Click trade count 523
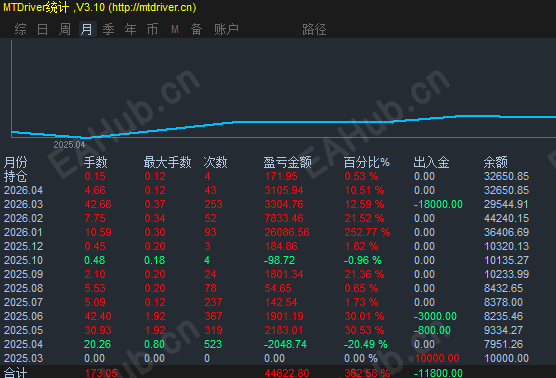This screenshot has height=378, width=556. click(x=213, y=344)
